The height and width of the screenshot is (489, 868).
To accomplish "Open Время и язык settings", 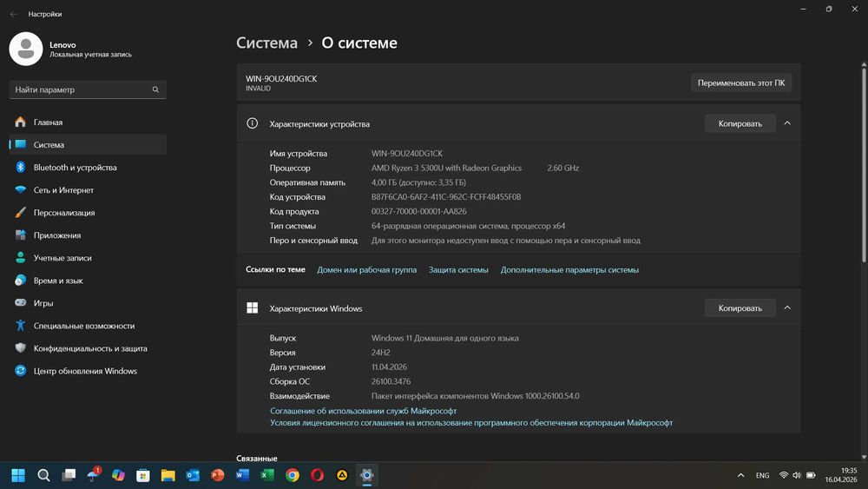I will [88, 281].
